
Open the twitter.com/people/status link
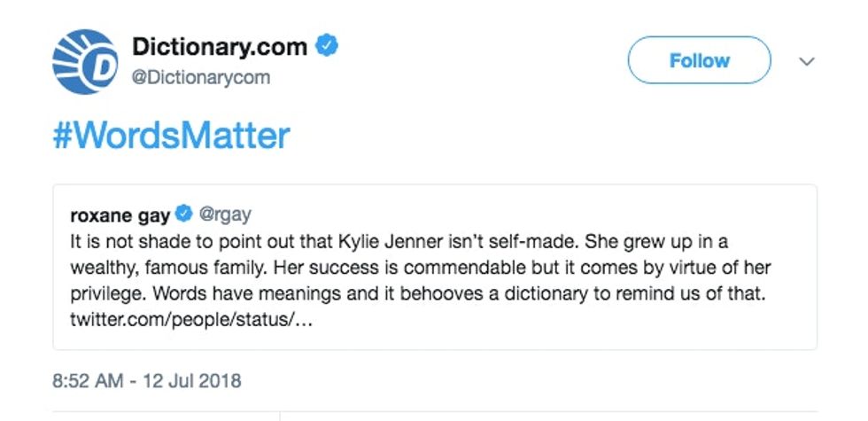pos(190,318)
